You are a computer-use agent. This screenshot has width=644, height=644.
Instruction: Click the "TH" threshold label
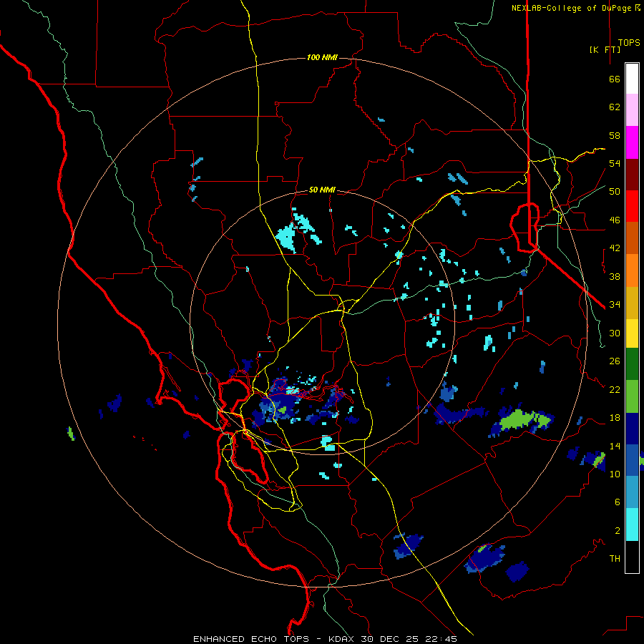point(615,558)
